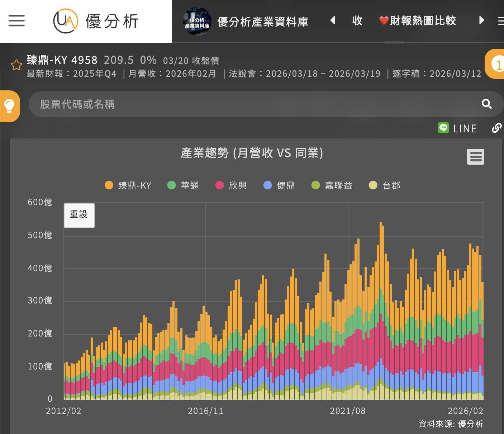This screenshot has height=434, width=504.
Task: Click the orange notification badge at right
Action: pyautogui.click(x=497, y=65)
